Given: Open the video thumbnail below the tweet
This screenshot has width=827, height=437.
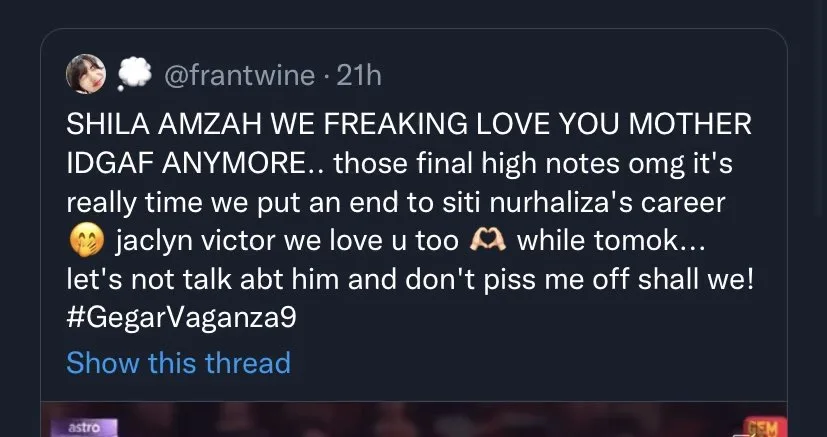Looking at the screenshot, I should click(413, 419).
